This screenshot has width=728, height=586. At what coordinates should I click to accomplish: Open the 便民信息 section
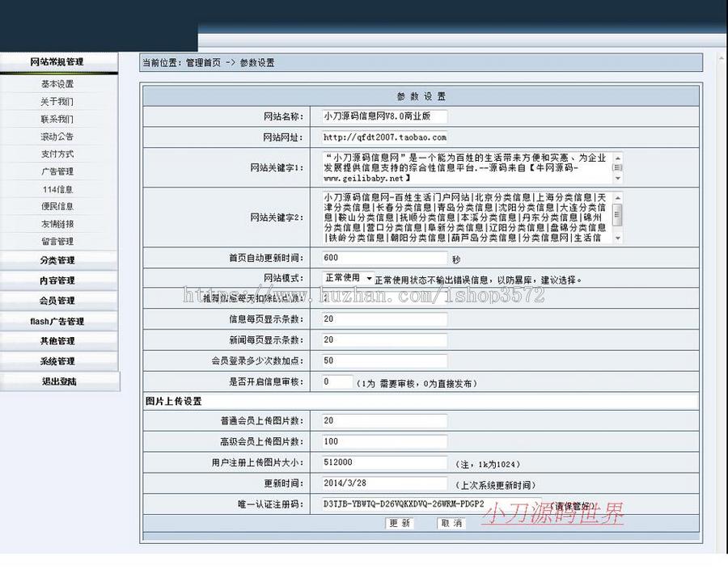(x=57, y=206)
